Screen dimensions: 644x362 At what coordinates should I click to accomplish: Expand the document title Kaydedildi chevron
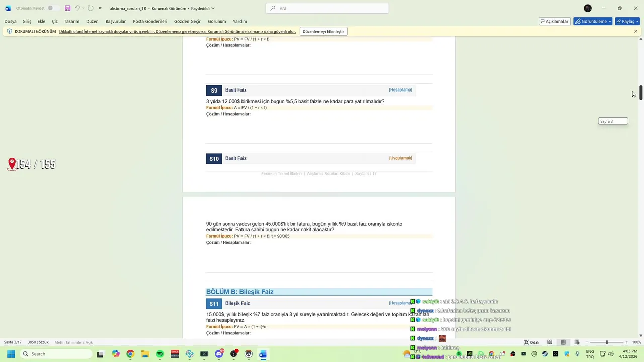213,8
